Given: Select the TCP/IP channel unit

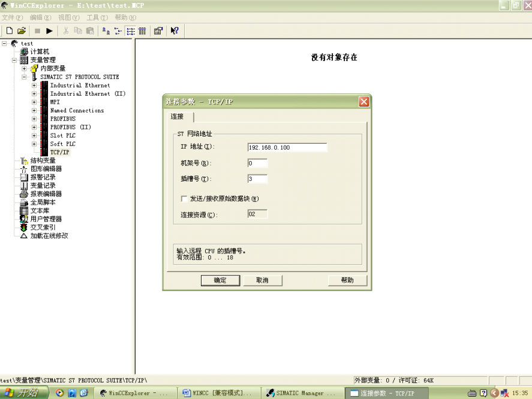Looking at the screenshot, I should click(x=60, y=152).
